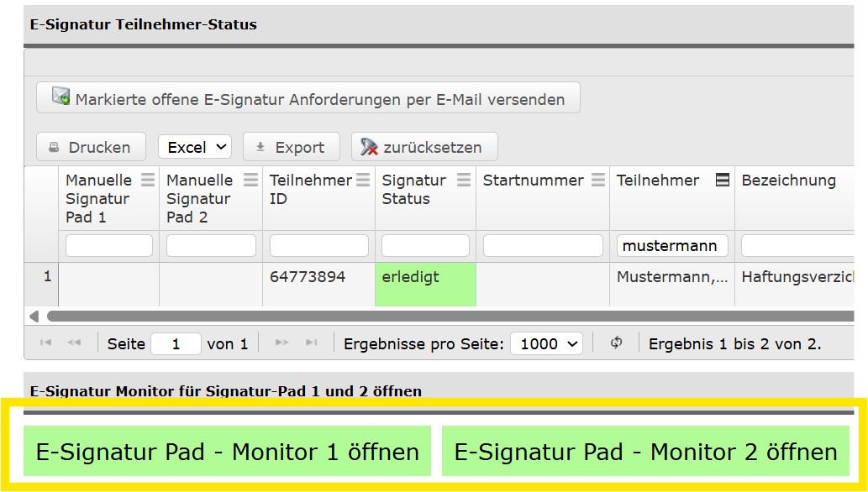This screenshot has height=492, width=868.
Task: Open E-Signatur Pad Monitor 1
Action: [227, 452]
